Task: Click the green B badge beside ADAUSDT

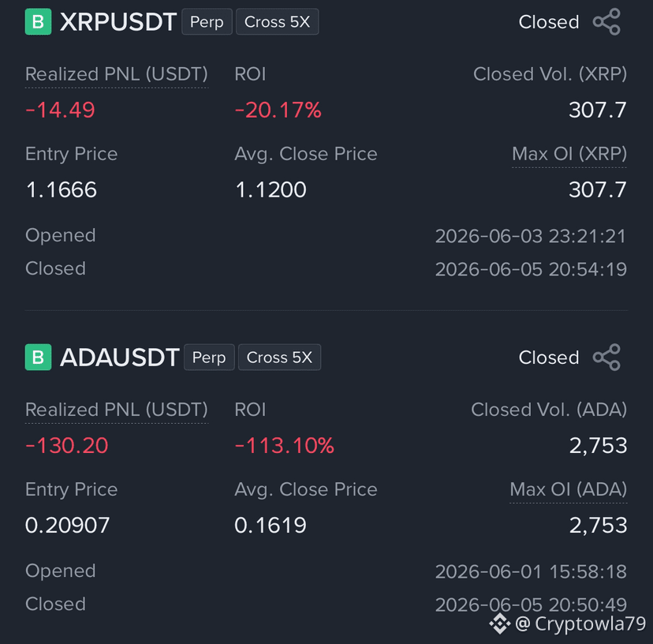Action: click(x=39, y=358)
